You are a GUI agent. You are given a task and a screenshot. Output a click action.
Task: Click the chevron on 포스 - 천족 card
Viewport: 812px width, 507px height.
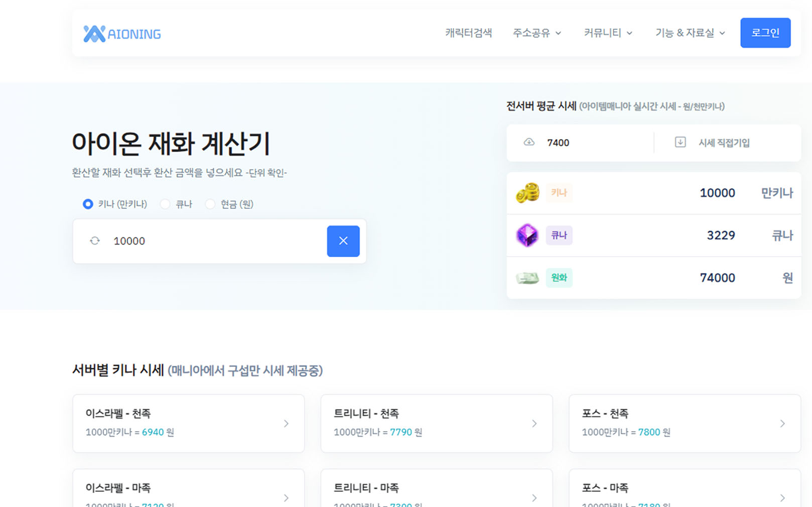782,424
